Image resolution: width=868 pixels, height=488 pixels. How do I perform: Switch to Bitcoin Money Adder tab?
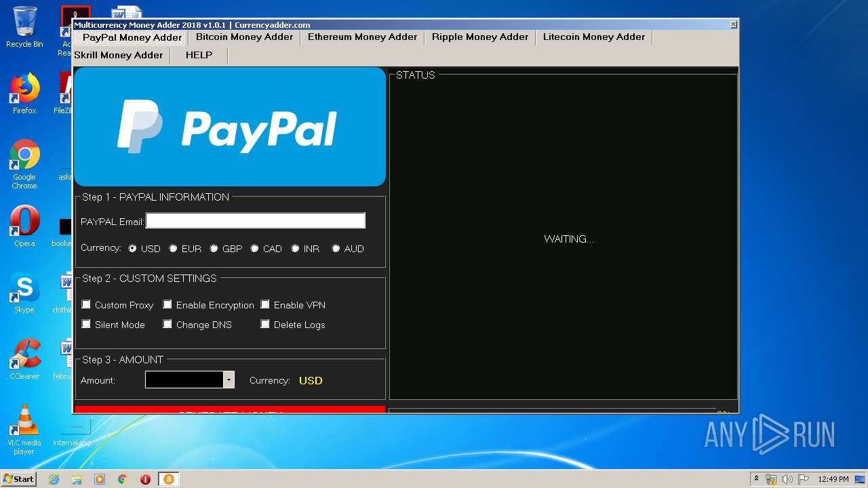(244, 37)
